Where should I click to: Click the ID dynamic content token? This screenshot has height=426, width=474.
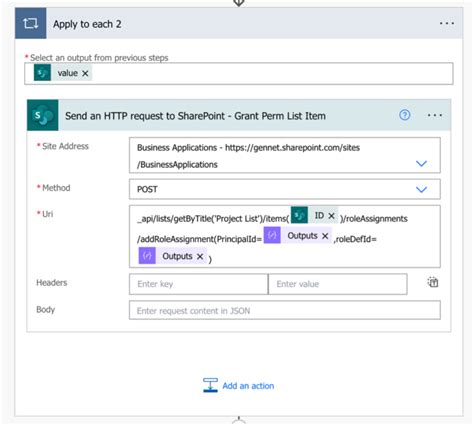pyautogui.click(x=314, y=216)
